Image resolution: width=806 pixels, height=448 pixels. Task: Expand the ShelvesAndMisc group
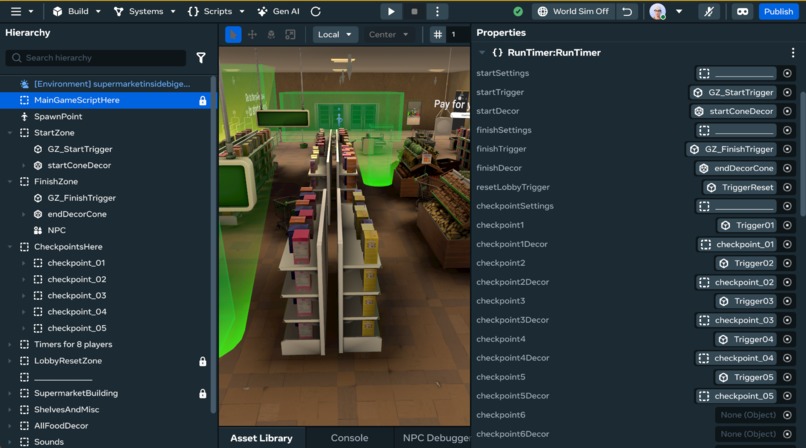click(10, 409)
